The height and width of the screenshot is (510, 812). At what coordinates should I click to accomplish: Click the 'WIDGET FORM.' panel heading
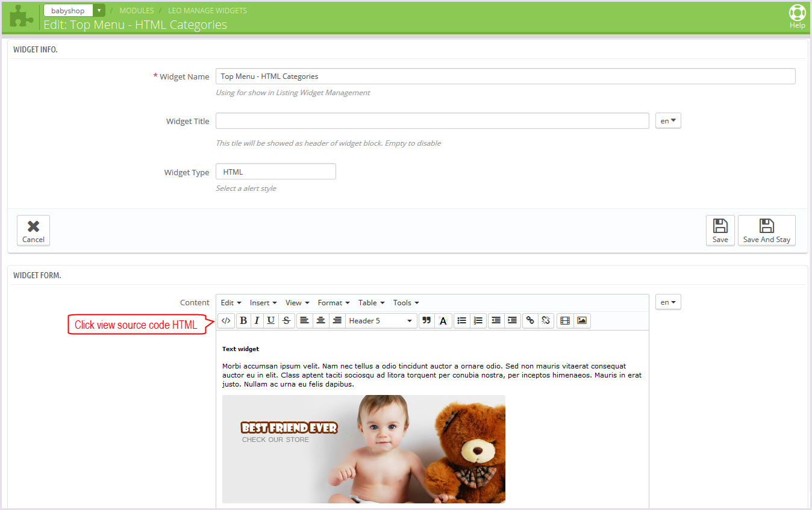(x=37, y=275)
